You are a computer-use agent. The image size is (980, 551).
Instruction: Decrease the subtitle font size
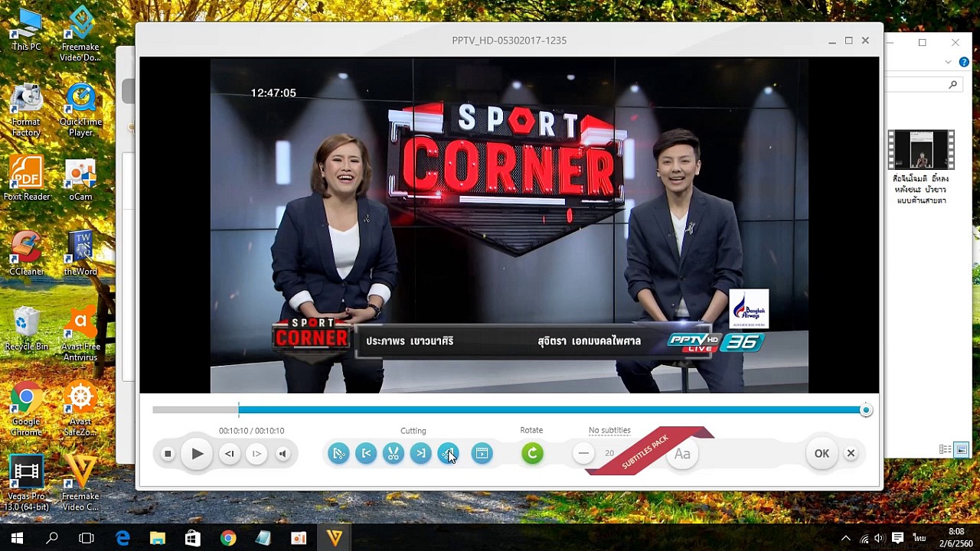pyautogui.click(x=583, y=454)
